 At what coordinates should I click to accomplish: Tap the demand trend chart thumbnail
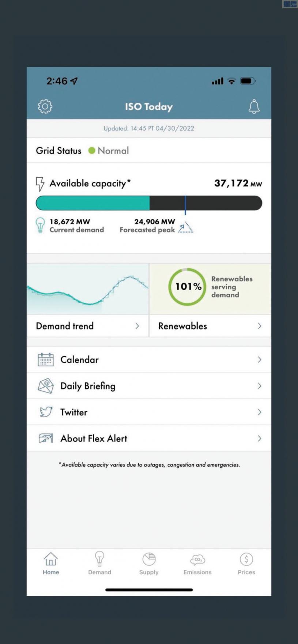[x=88, y=289]
